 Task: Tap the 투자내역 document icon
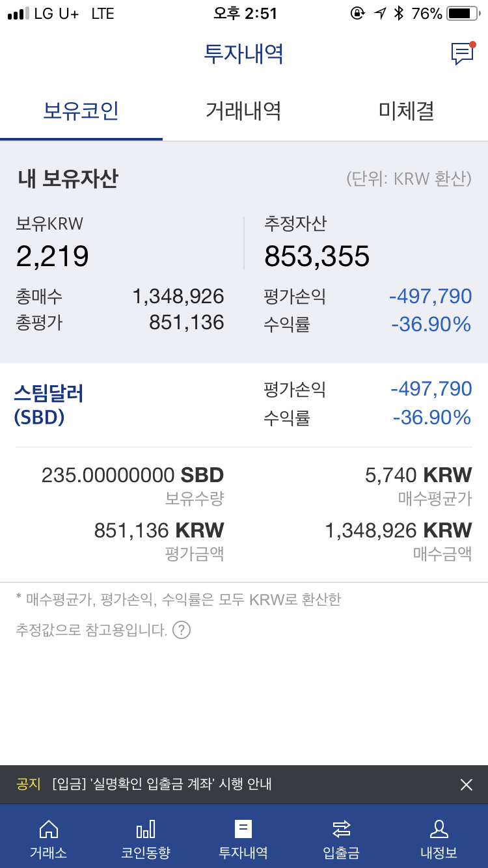point(243,829)
